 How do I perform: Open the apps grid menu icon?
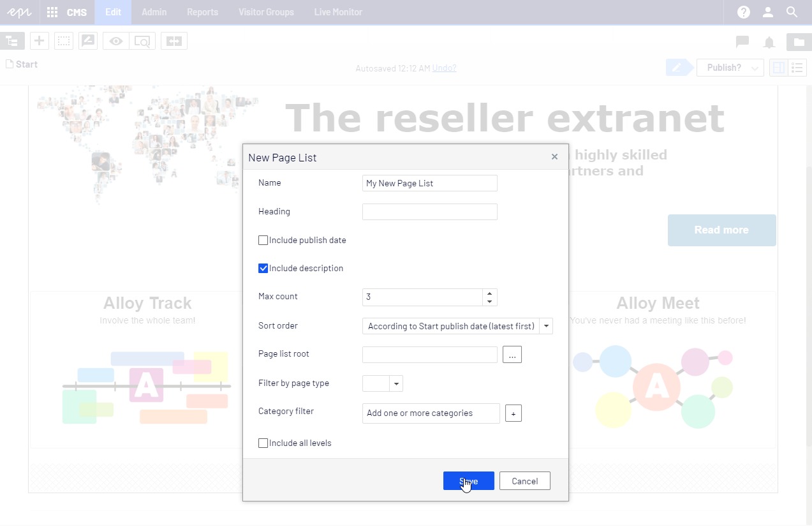click(x=52, y=12)
